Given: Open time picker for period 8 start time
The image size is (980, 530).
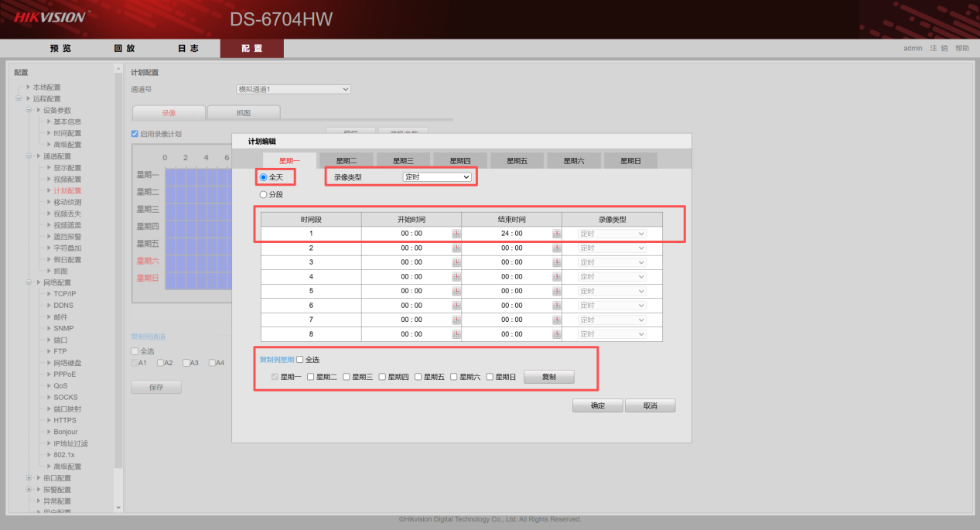Looking at the screenshot, I should click(x=456, y=334).
